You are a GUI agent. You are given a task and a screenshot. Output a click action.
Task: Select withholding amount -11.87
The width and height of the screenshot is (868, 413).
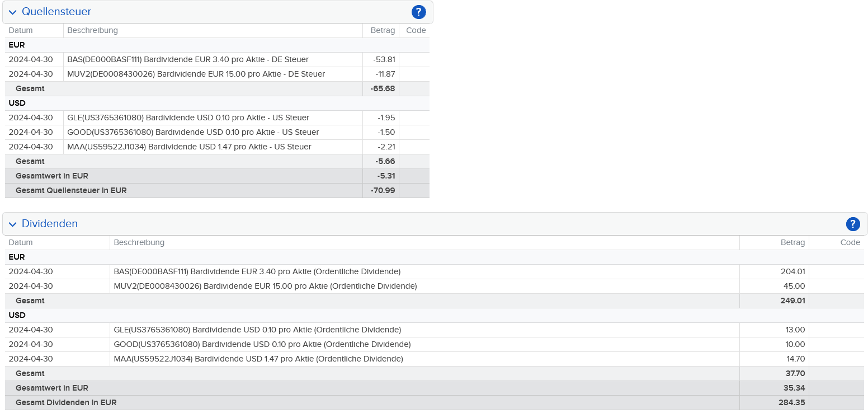point(386,74)
